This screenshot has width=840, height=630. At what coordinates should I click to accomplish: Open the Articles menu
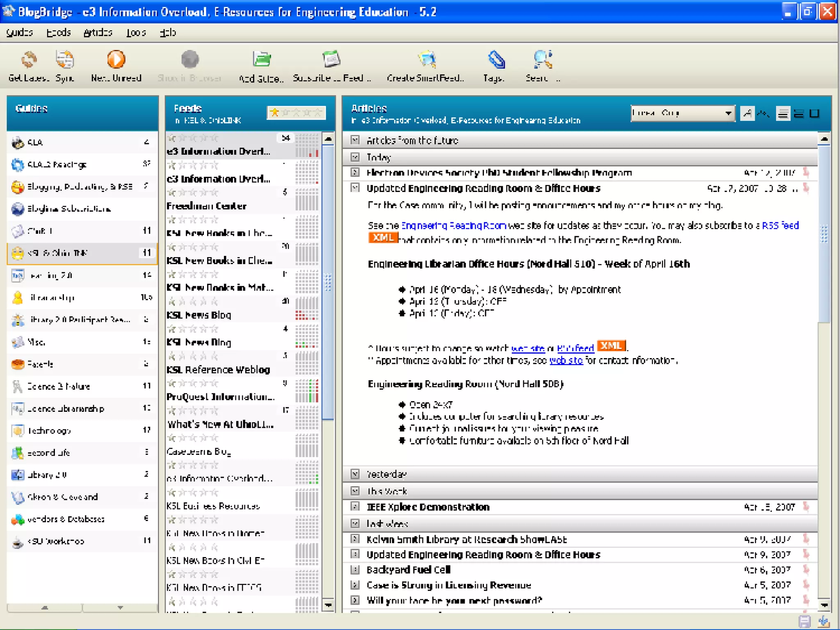98,32
